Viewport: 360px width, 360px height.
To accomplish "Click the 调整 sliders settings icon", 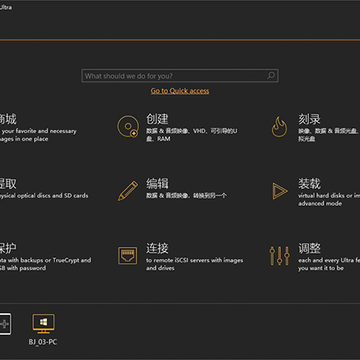I will (x=279, y=256).
